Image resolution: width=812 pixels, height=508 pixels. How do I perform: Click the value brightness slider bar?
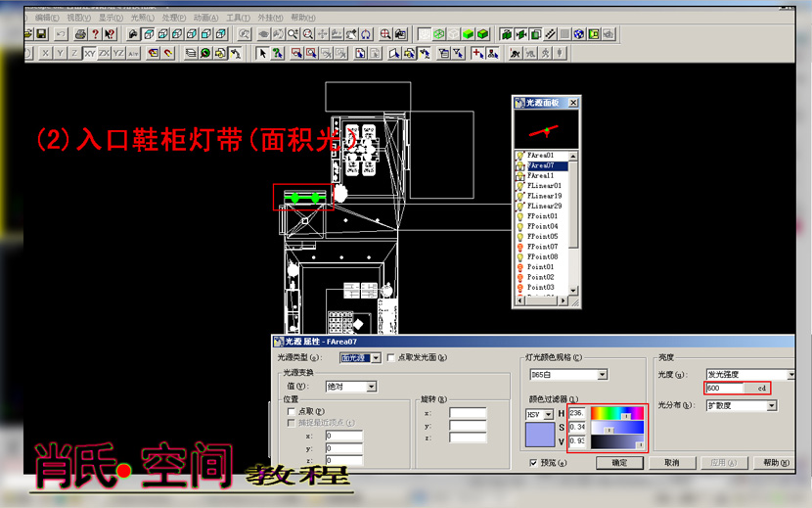(617, 441)
